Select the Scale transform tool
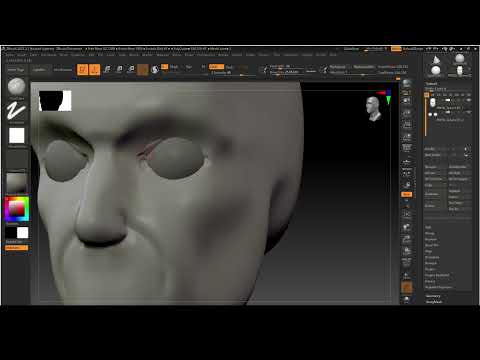This screenshot has height=360, width=480. 119,69
